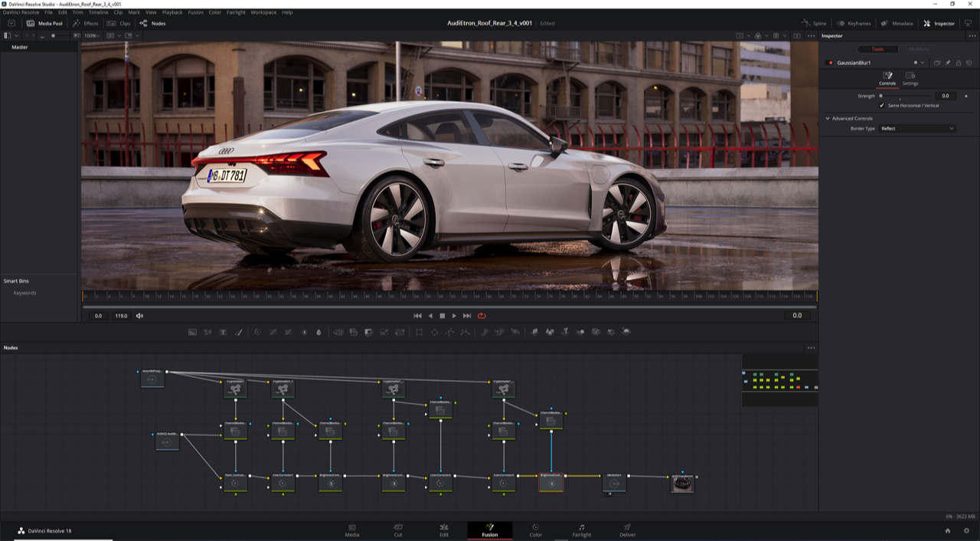Open the viewer 100% zoom dropdown
Screen dimensions: 980x541
[90, 35]
